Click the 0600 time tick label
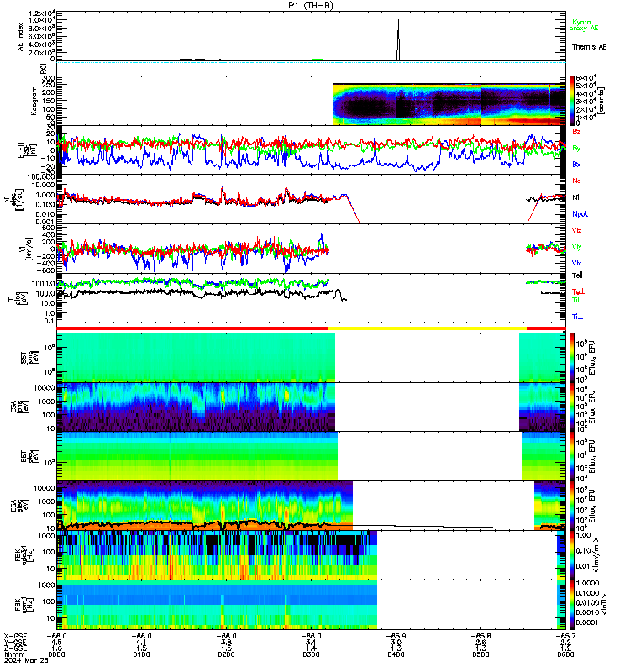This screenshot has height=672, width=630. [x=565, y=654]
